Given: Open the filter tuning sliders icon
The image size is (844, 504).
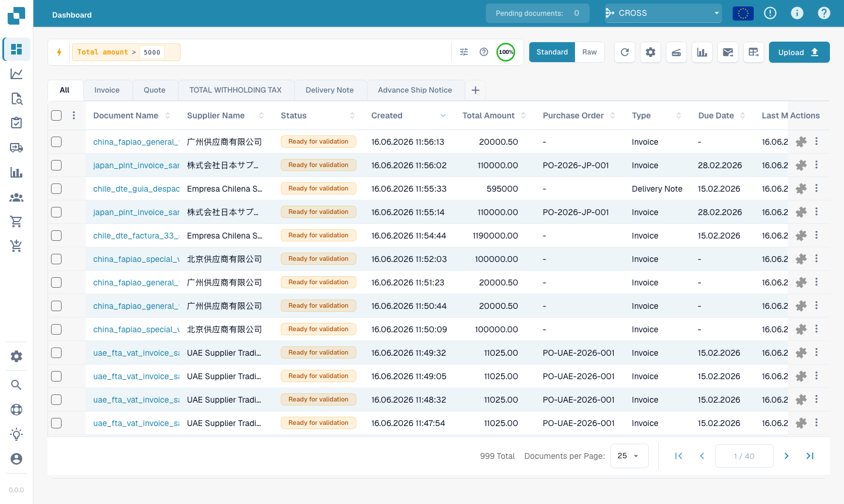Looking at the screenshot, I should click(x=464, y=52).
